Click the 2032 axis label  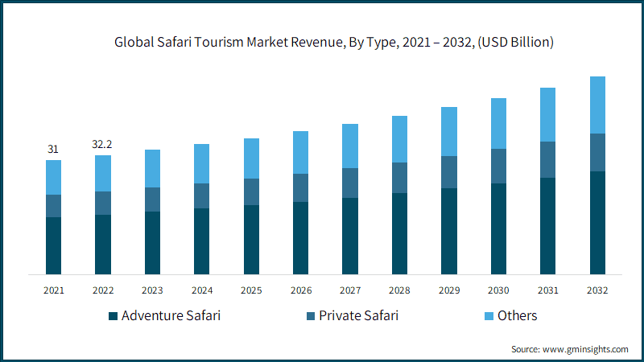597,290
